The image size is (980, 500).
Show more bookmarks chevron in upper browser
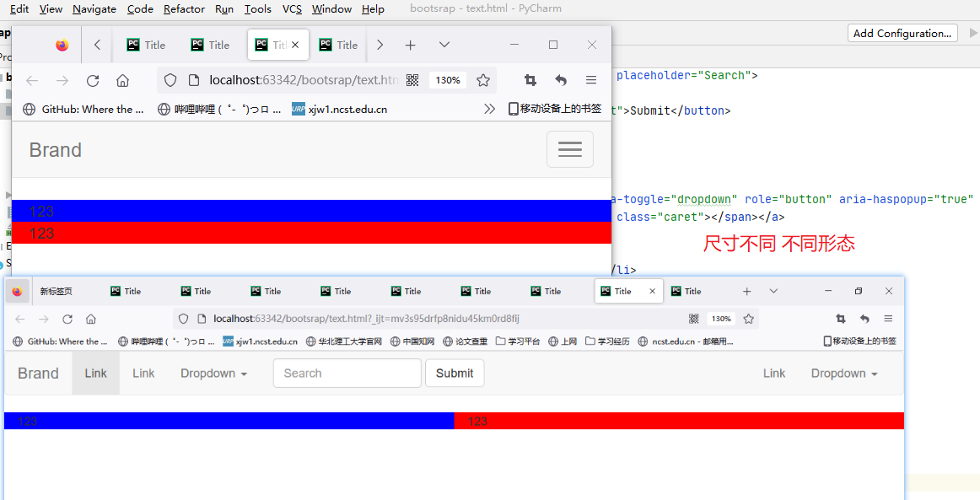489,110
